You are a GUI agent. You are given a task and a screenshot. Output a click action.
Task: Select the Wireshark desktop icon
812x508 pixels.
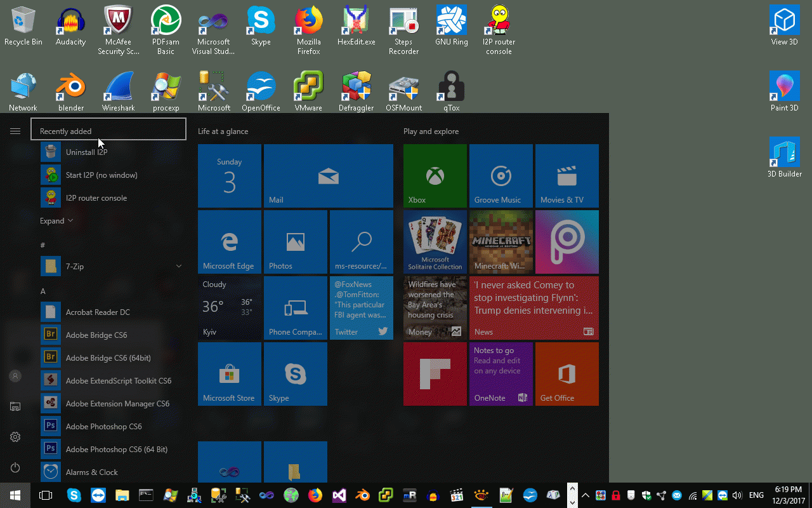pos(118,91)
